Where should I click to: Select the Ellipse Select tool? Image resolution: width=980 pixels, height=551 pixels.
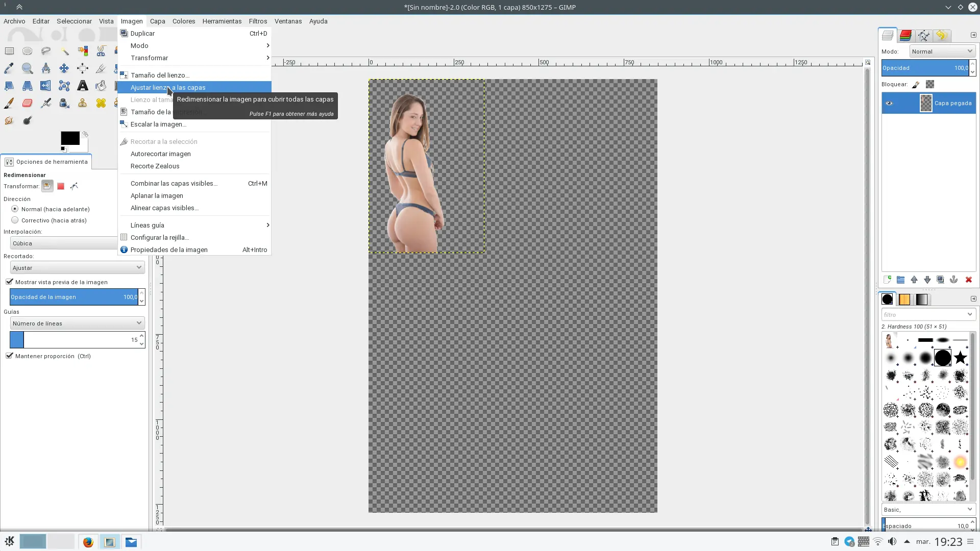(x=28, y=51)
